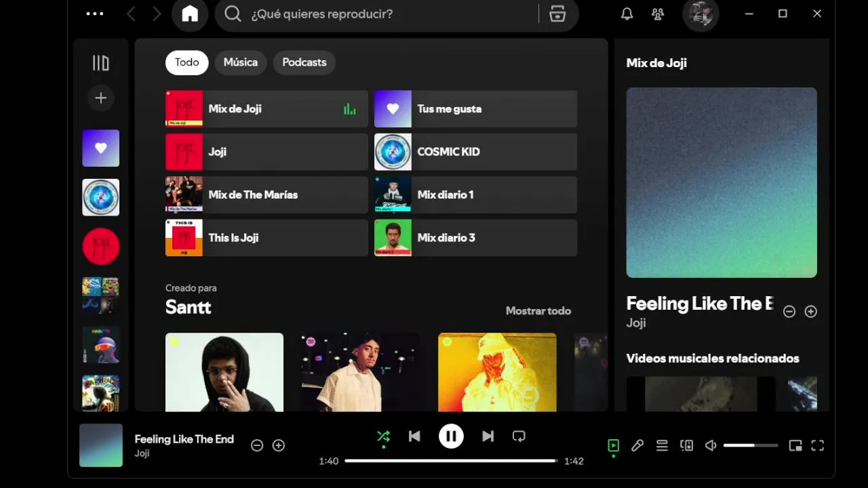This screenshot has height=488, width=868.
Task: Click Mix de Joji panel title
Action: 656,63
